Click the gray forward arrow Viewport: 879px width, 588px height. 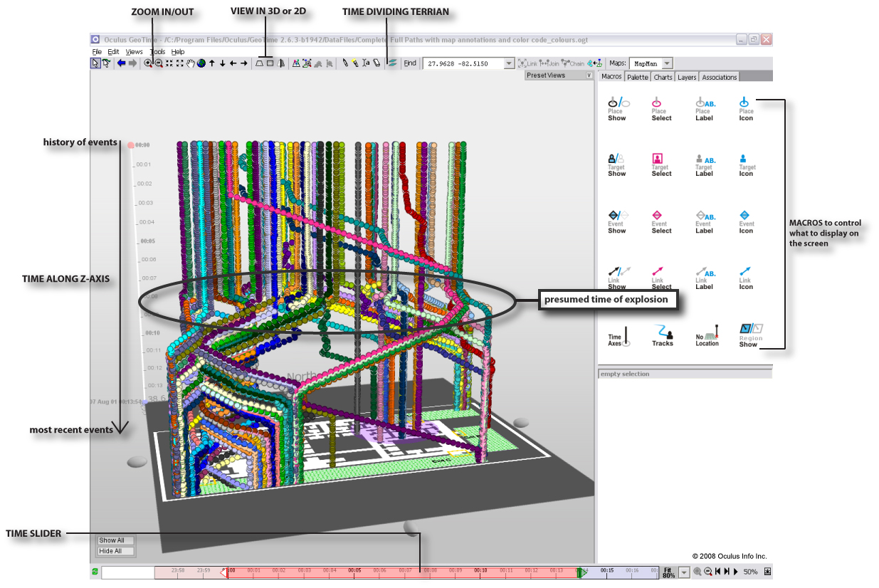[132, 63]
